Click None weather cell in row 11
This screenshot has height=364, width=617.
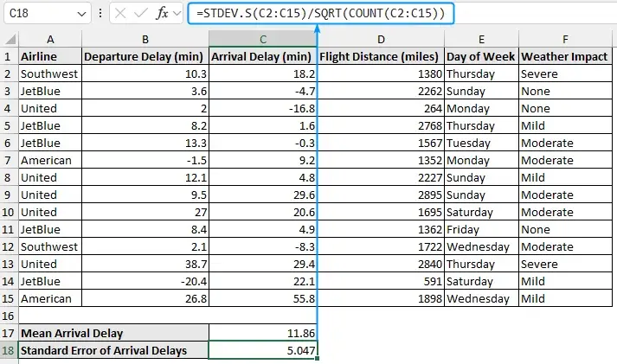[x=565, y=230]
